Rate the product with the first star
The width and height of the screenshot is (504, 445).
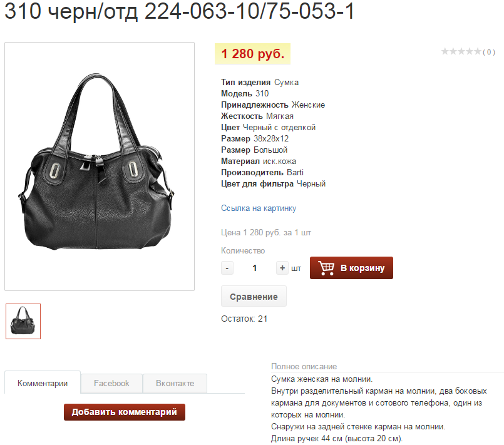click(445, 51)
